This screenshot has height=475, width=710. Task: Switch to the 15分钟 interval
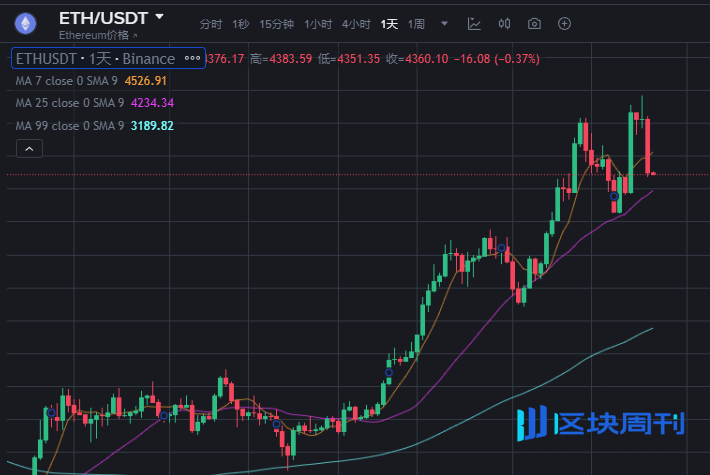(x=276, y=24)
